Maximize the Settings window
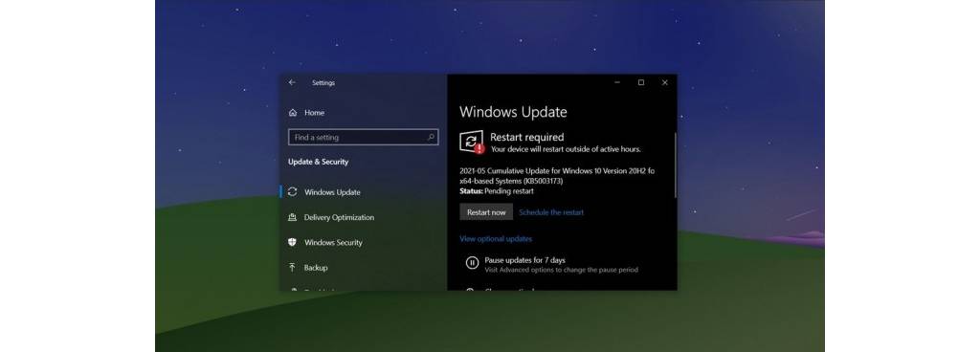 pyautogui.click(x=640, y=82)
